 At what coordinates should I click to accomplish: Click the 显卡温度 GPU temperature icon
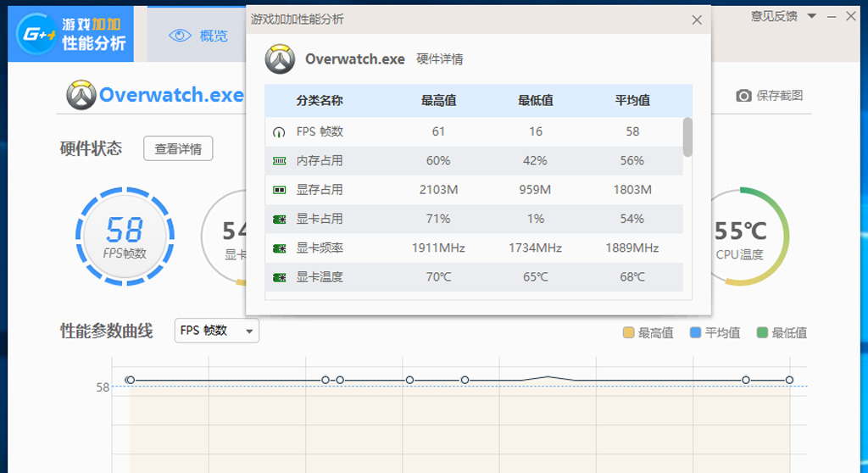pyautogui.click(x=279, y=277)
